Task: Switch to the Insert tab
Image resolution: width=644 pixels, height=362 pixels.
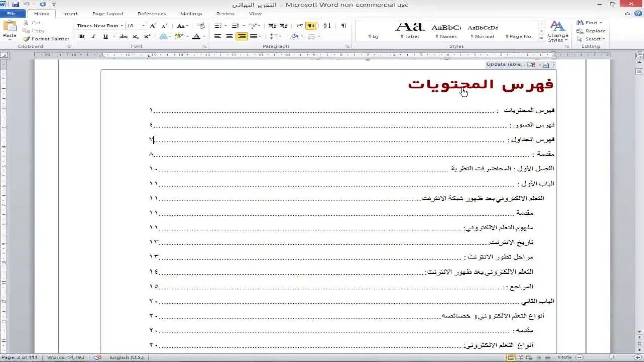Action: [70, 14]
